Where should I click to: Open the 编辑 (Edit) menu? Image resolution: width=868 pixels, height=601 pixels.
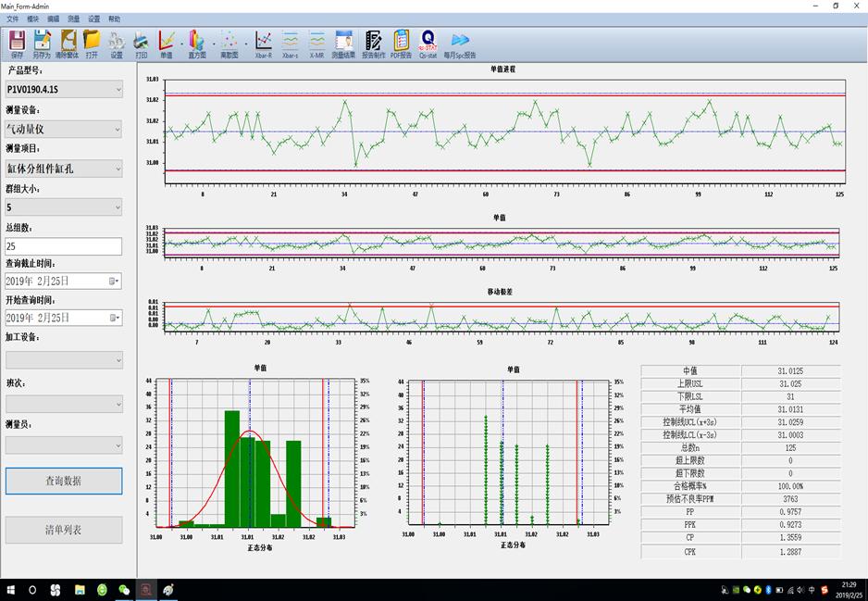coord(53,19)
